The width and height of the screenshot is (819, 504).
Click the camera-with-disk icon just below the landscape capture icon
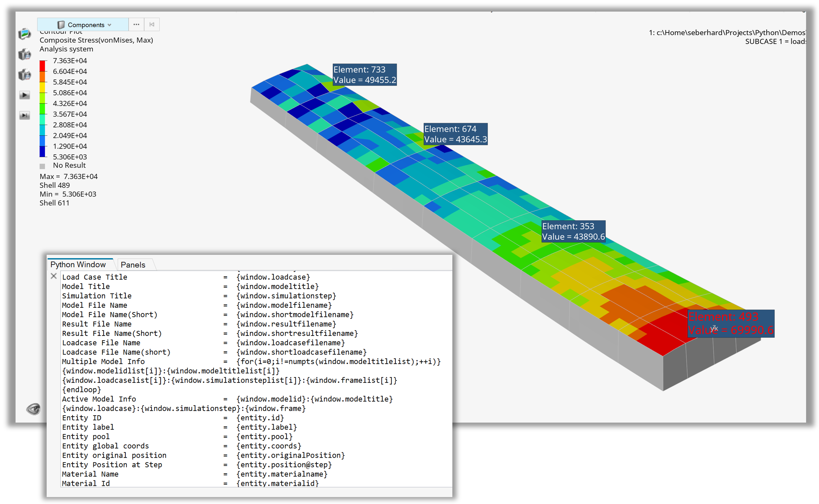24,54
